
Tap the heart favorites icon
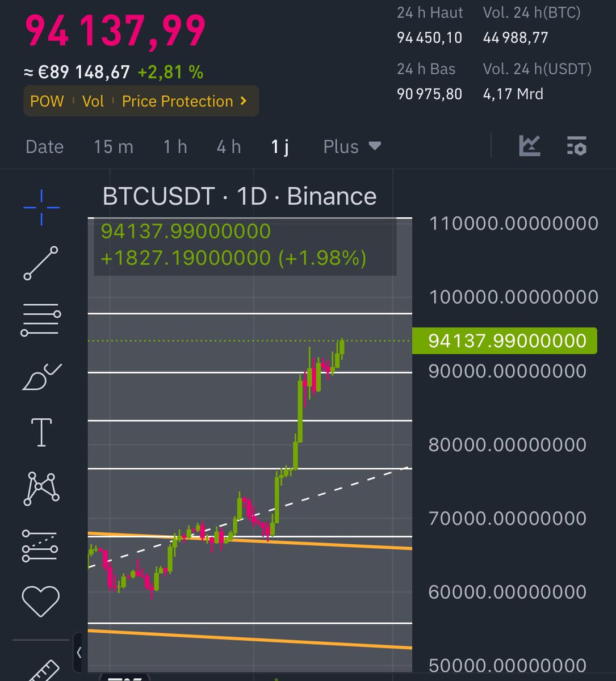coord(40,601)
